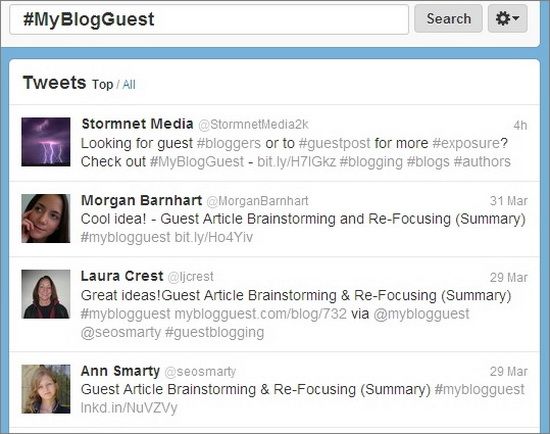The width and height of the screenshot is (550, 434).
Task: Open Laura Crest's profile photo
Action: (46, 294)
